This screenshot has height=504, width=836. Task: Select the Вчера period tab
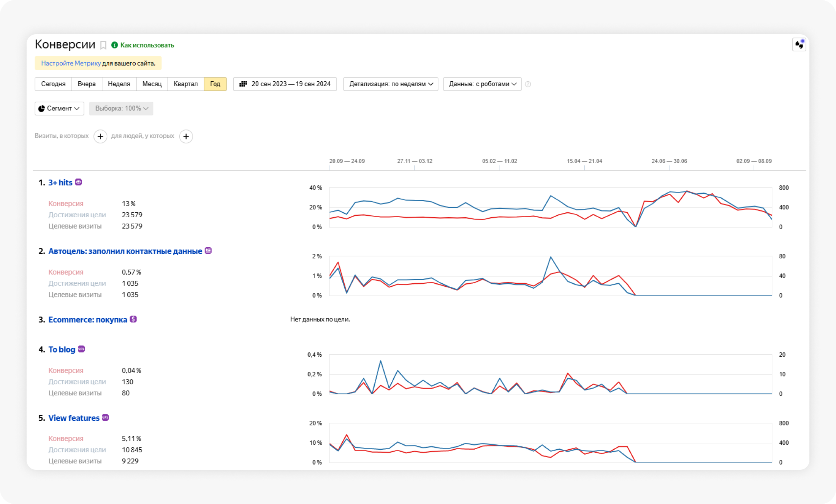tap(87, 84)
